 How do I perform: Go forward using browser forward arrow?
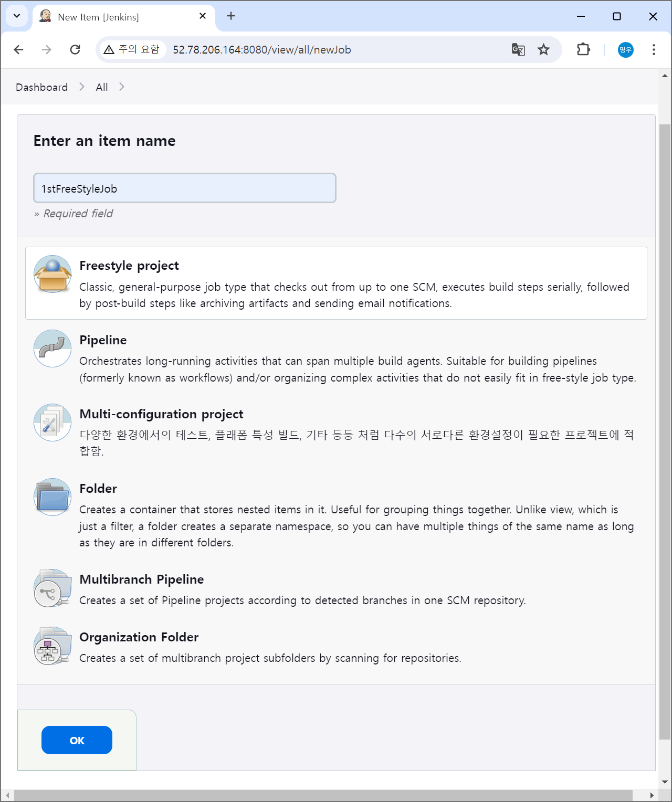coord(47,49)
